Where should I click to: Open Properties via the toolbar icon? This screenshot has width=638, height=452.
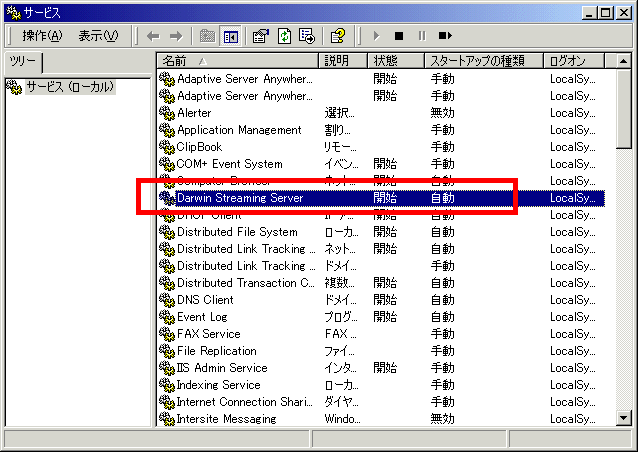tap(261, 36)
